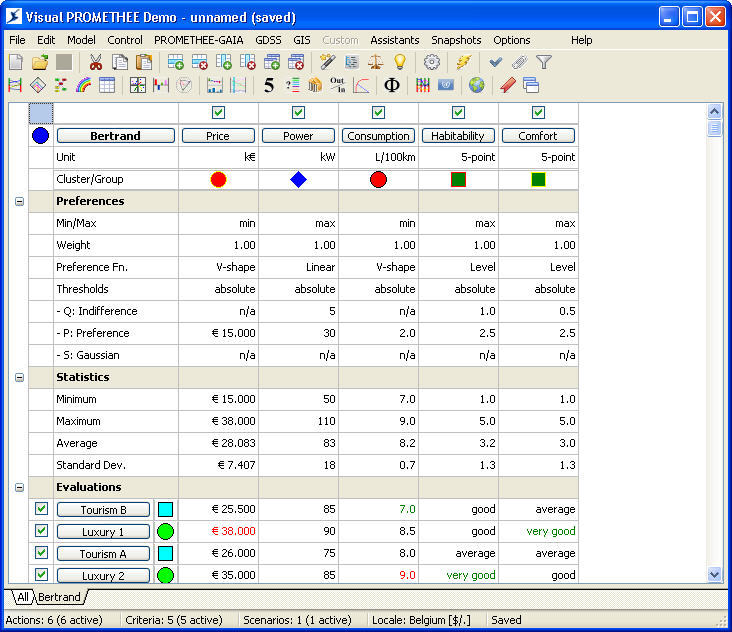This screenshot has width=732, height=632.
Task: Delete a row using the red X row icon
Action: pos(200,62)
